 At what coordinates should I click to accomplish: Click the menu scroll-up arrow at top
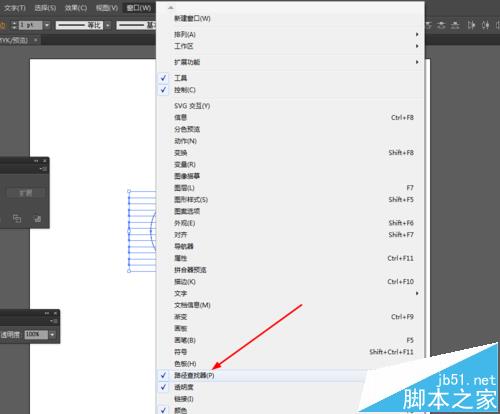171,7
